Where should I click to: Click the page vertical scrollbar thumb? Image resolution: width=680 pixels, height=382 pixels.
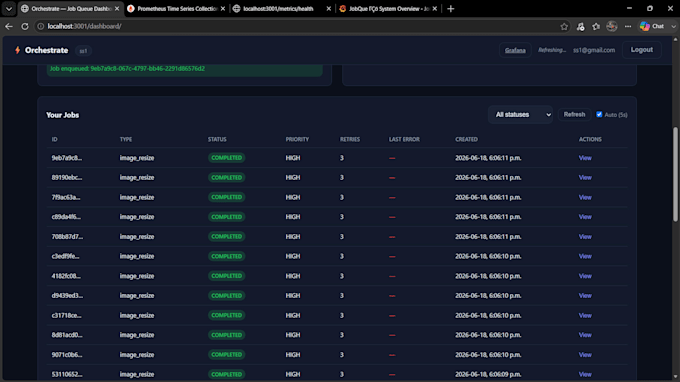675,174
